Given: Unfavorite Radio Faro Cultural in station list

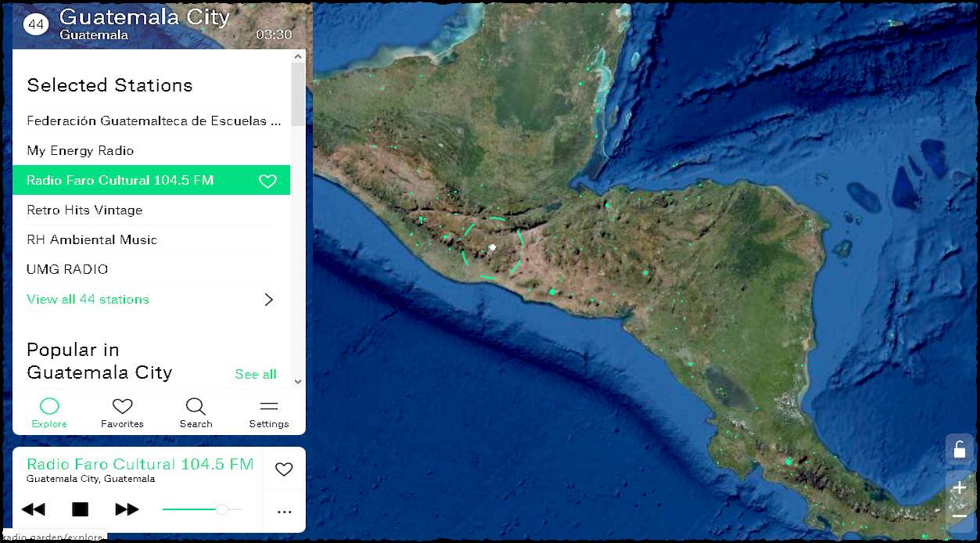Looking at the screenshot, I should click(267, 181).
